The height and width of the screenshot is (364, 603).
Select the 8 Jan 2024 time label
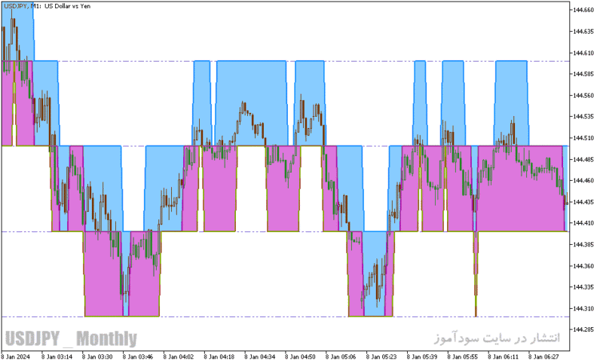click(16, 356)
